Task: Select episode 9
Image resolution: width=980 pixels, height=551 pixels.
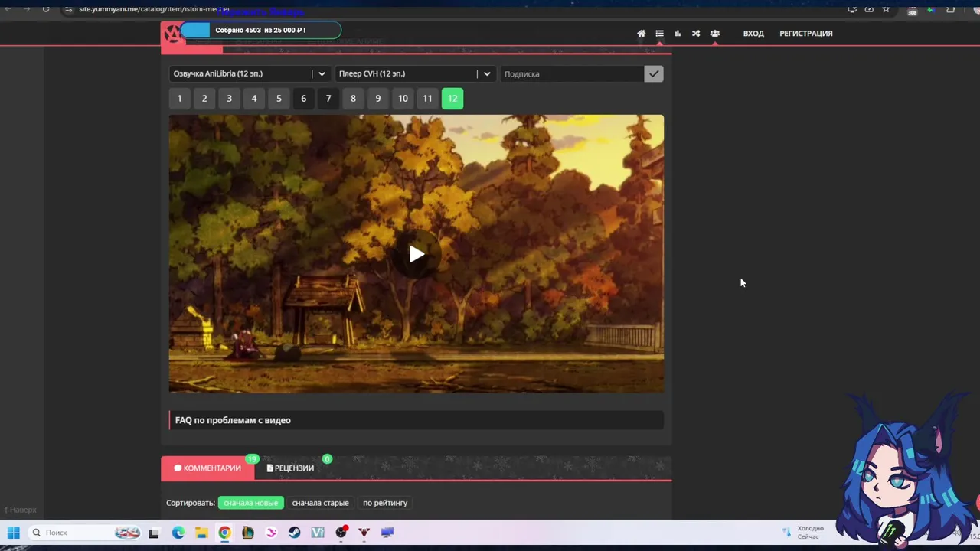Action: tap(377, 98)
